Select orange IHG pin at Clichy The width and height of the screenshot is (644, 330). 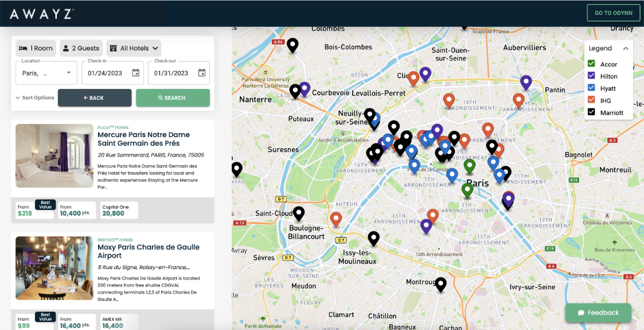tap(413, 79)
